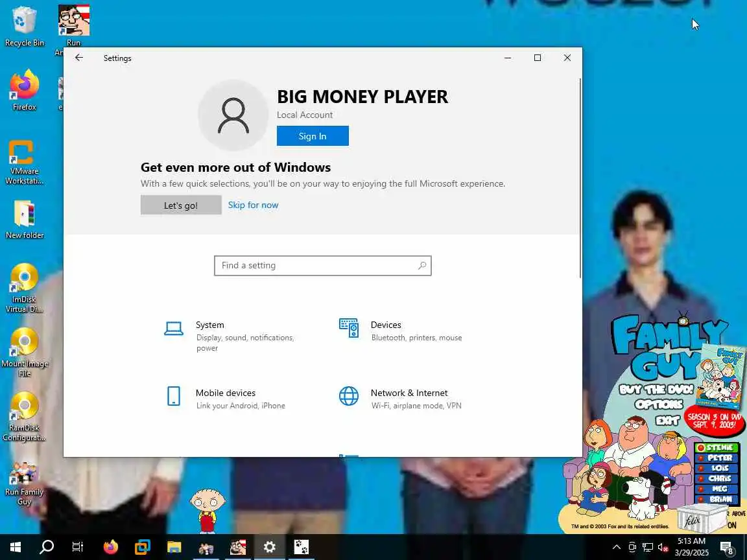The width and height of the screenshot is (747, 560).
Task: Open File Explorer from the taskbar
Action: [x=174, y=547]
